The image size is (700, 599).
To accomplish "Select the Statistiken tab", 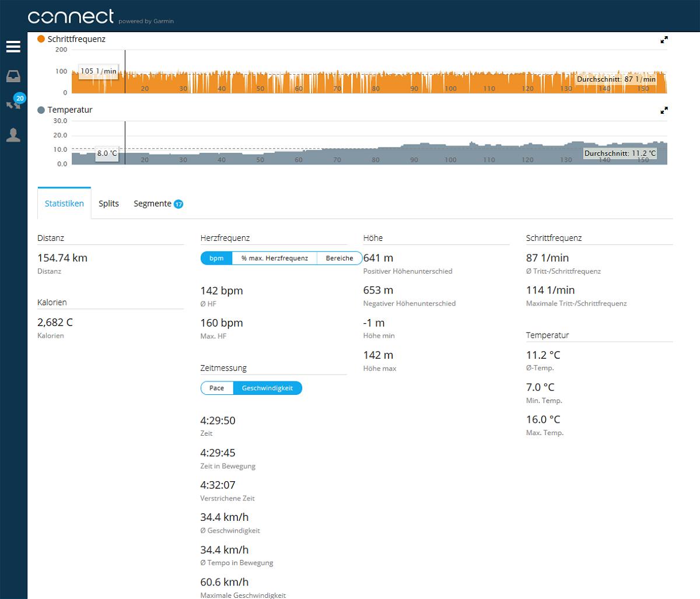I will [64, 204].
